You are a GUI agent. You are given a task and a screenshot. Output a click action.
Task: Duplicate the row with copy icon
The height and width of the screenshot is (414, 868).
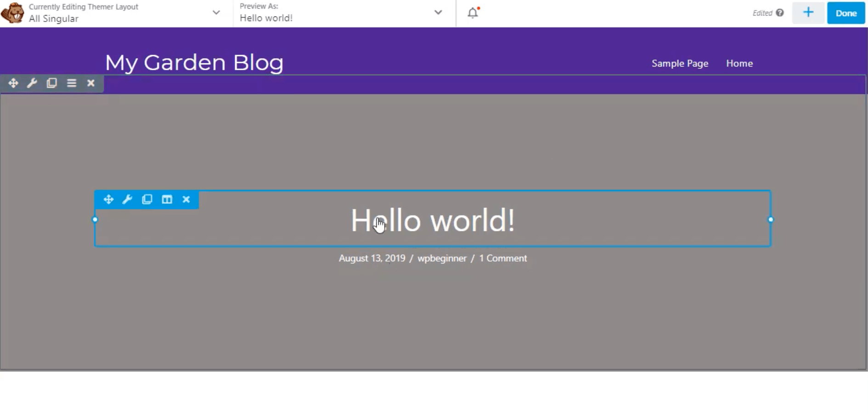(x=51, y=83)
